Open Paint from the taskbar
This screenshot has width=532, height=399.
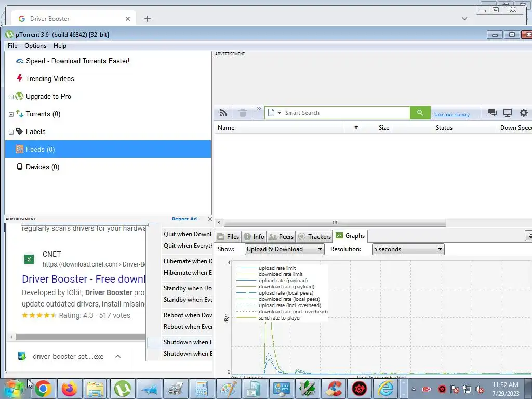pos(228,389)
